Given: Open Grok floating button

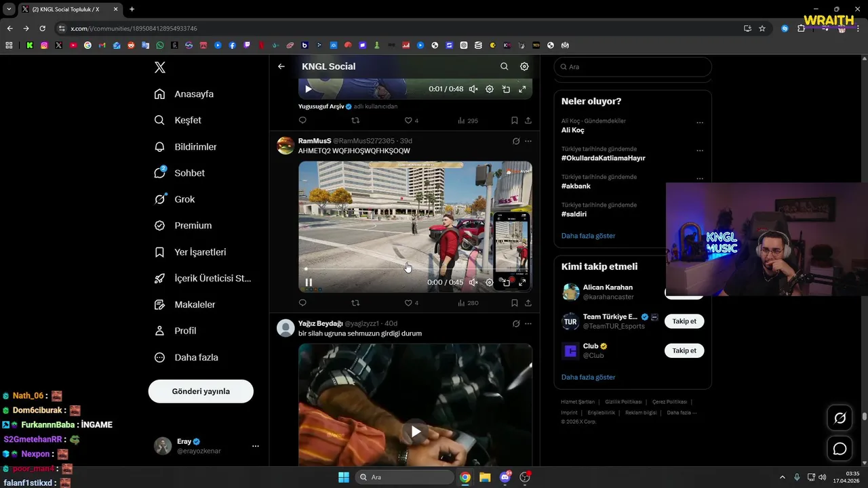Looking at the screenshot, I should tap(840, 418).
